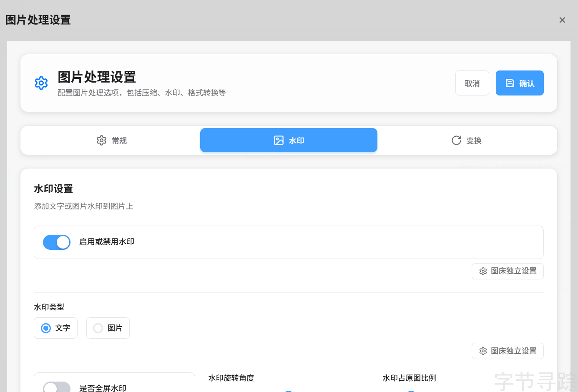Select the 水印 tab
The image size is (578, 392).
coord(289,140)
